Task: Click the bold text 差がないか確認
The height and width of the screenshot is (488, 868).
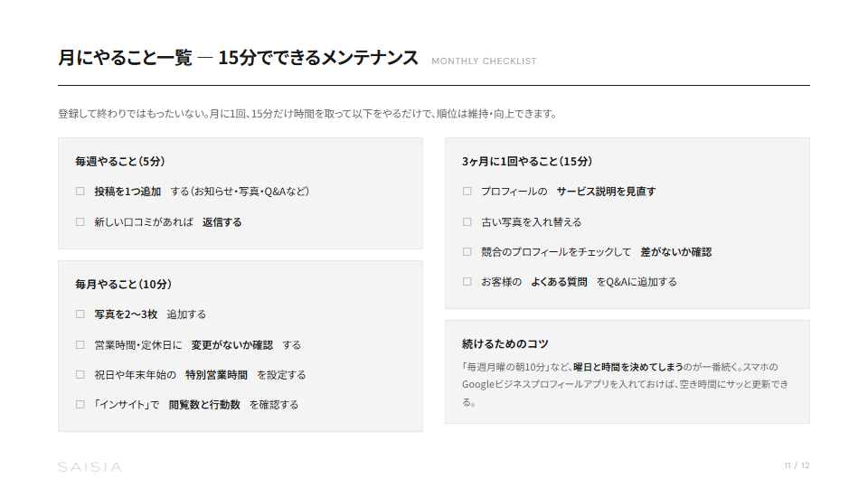Action: point(676,252)
